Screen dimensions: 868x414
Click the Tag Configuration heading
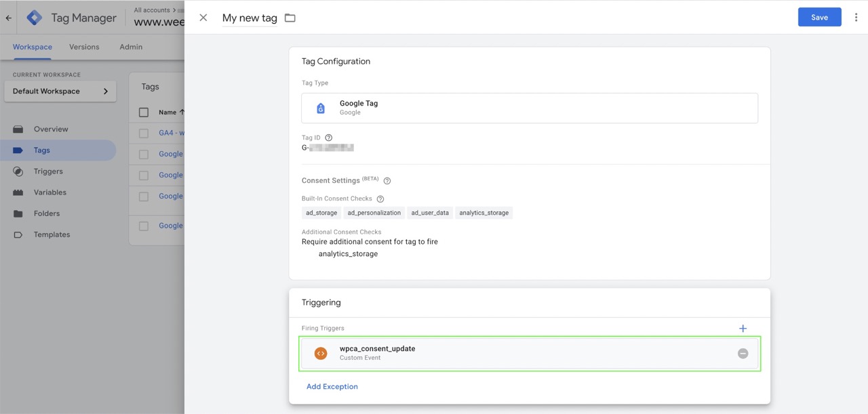pos(336,61)
